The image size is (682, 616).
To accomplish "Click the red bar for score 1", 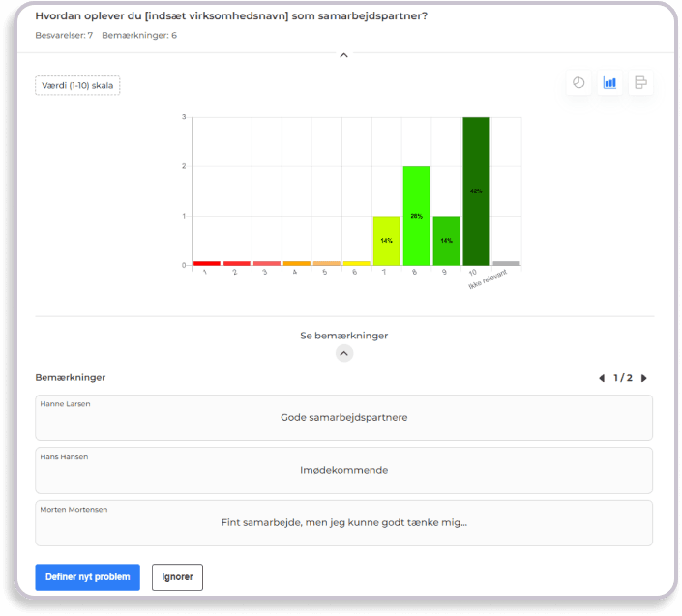I will (x=206, y=263).
